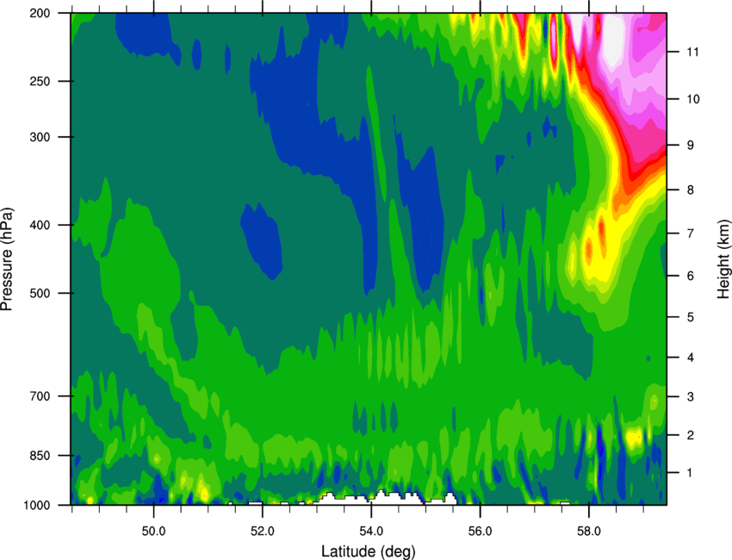
Task: Click the 'Latitude (deg)' axis title
Action: (368, 551)
